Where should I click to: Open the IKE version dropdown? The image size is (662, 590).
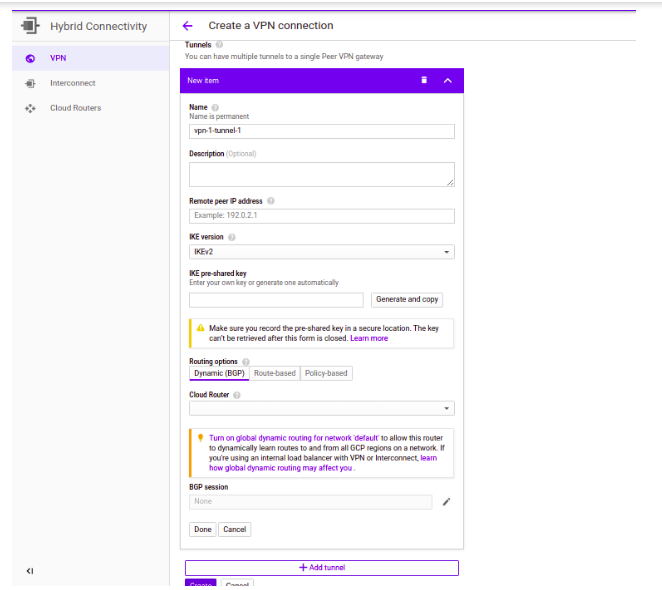click(x=321, y=252)
